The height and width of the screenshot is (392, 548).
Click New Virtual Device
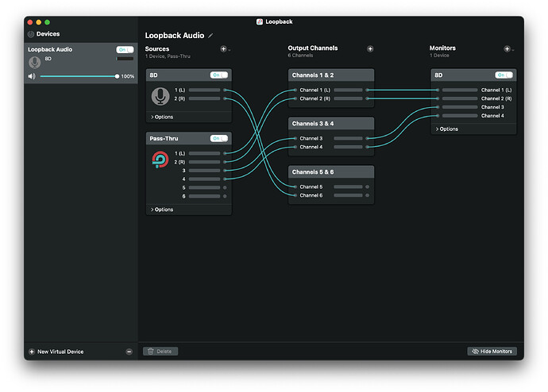click(x=60, y=352)
